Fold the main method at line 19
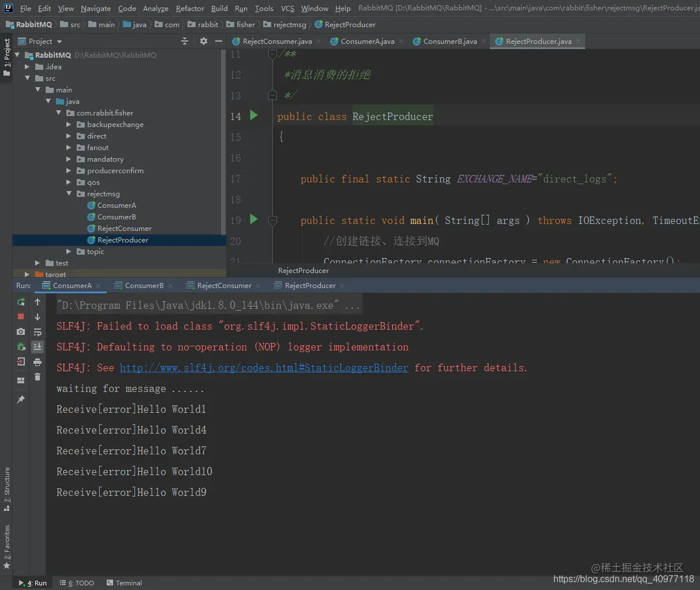Image resolution: width=700 pixels, height=590 pixels. (272, 220)
